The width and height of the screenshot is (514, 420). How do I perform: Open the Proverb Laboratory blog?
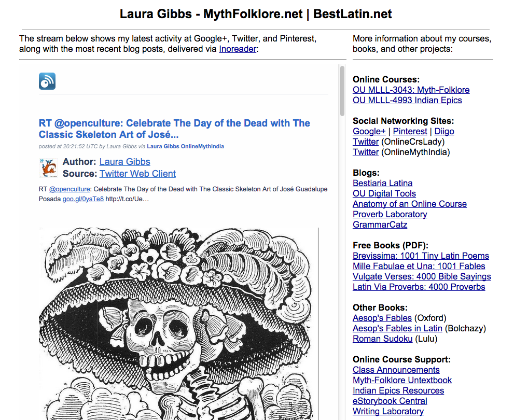[x=390, y=214]
